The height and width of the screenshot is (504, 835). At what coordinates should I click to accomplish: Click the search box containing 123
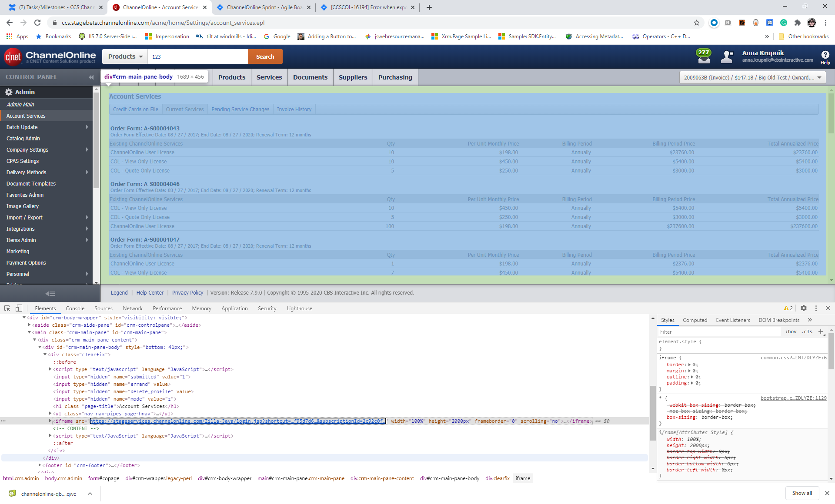click(x=198, y=56)
